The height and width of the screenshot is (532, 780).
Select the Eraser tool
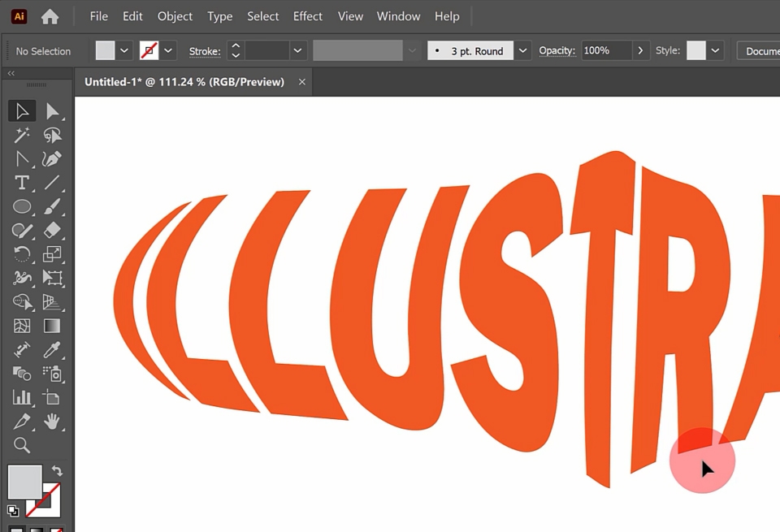tap(52, 230)
